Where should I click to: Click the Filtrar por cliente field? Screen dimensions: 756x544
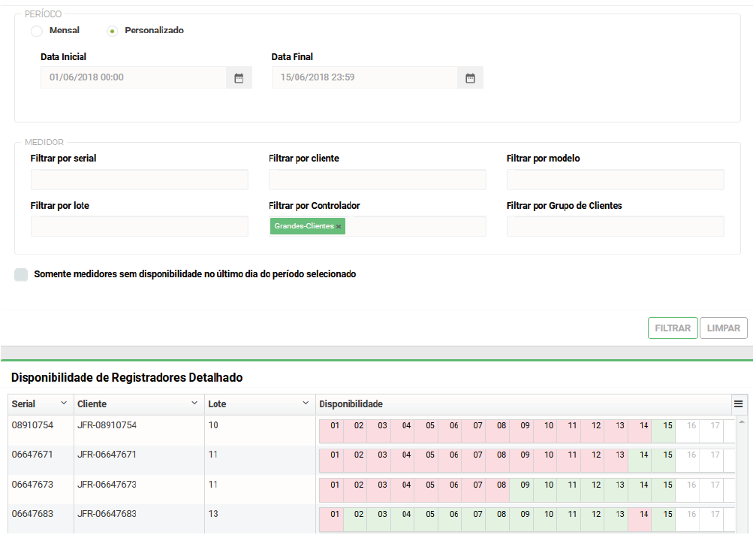(377, 180)
